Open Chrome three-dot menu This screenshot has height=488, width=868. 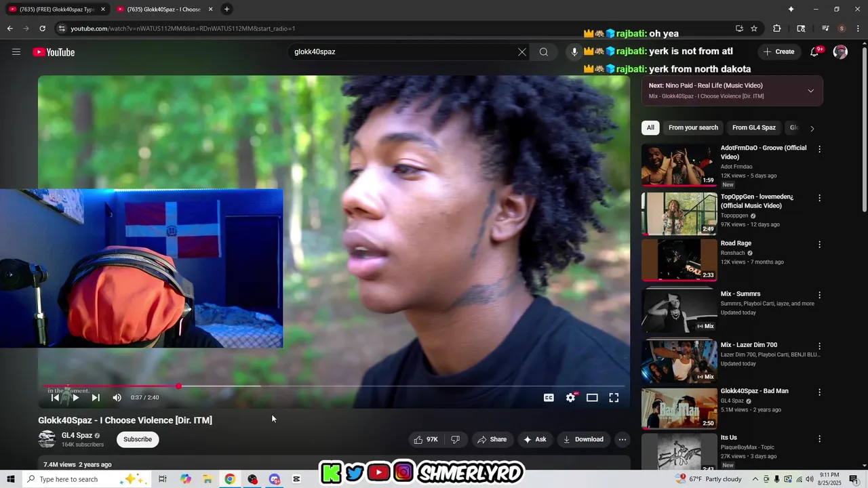(x=856, y=28)
